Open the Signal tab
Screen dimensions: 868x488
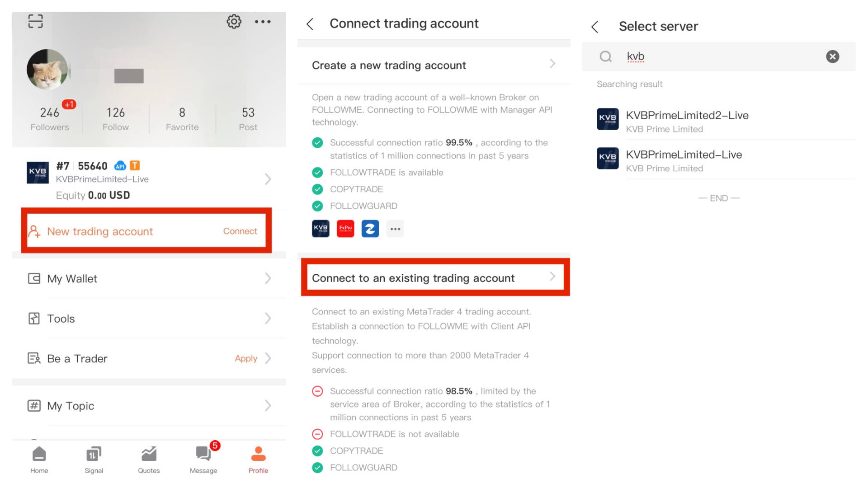coord(94,459)
